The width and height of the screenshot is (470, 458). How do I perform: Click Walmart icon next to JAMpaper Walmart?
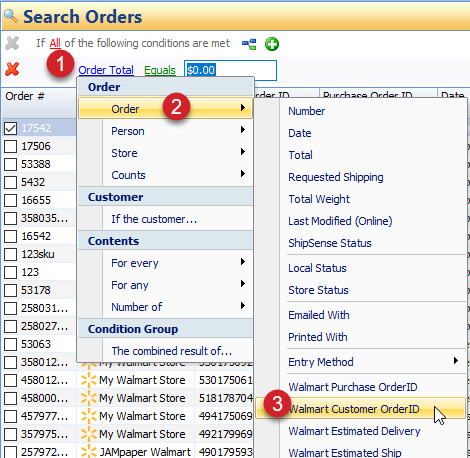pyautogui.click(x=89, y=452)
